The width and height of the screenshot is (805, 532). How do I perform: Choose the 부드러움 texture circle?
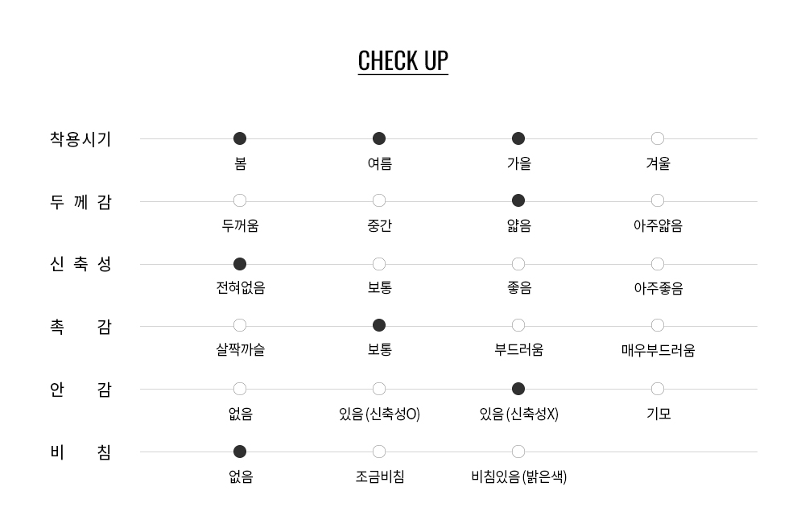[x=518, y=326]
